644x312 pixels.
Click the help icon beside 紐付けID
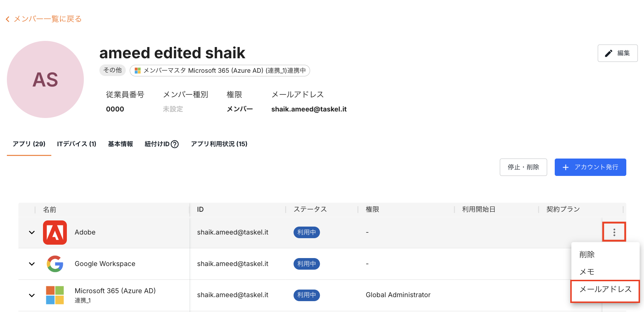coord(175,144)
